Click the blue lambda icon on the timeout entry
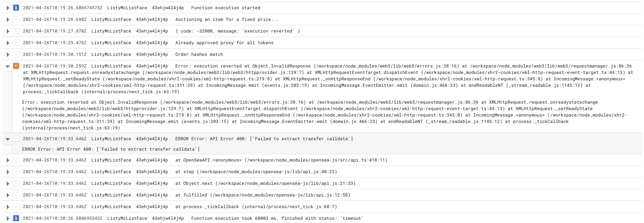Image resolution: width=644 pixels, height=223 pixels. point(16,218)
